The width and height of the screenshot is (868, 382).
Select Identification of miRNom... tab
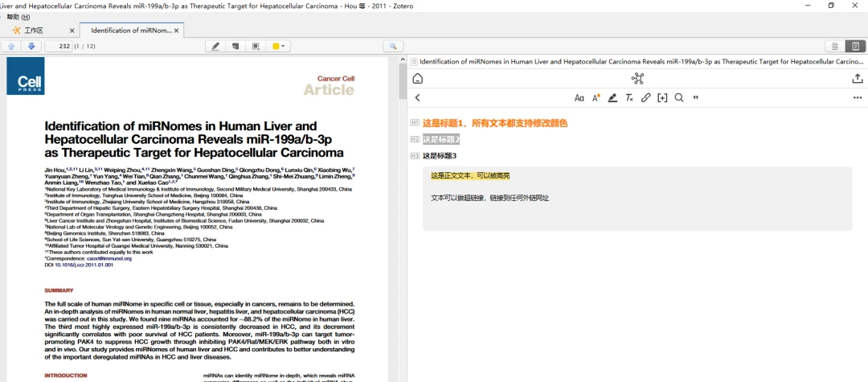(131, 31)
